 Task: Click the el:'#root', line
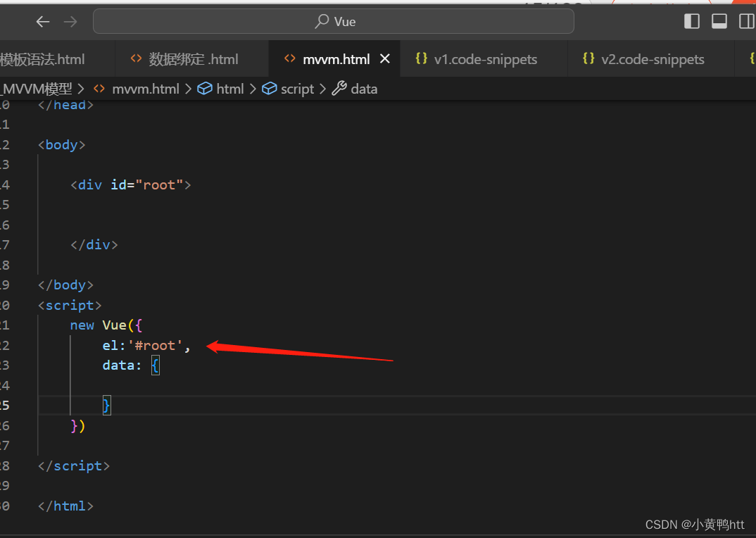pos(146,346)
